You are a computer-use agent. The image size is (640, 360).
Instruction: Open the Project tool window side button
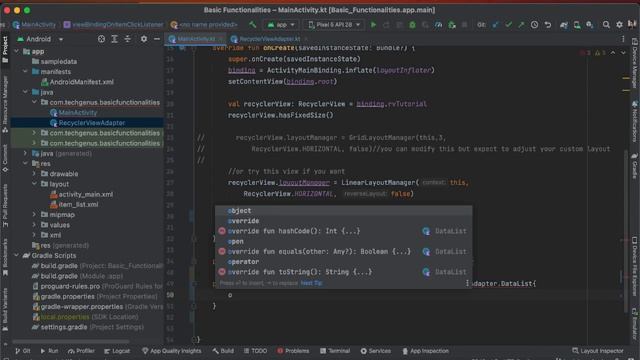coord(5,49)
